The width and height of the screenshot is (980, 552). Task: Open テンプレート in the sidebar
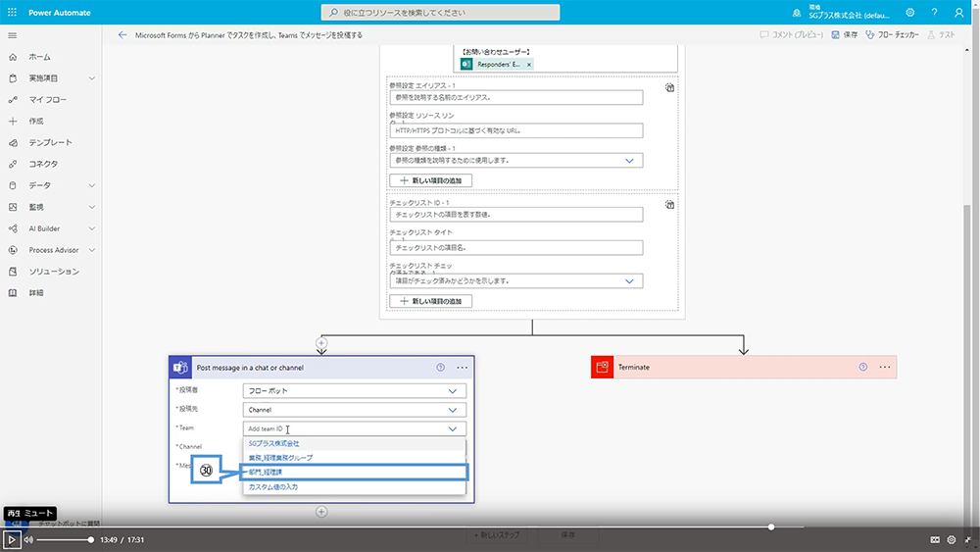(x=50, y=142)
